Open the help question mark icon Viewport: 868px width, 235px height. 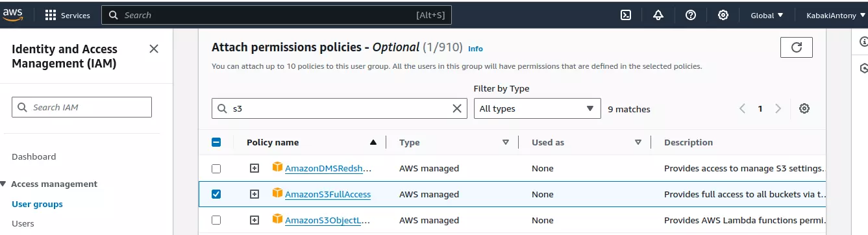tap(691, 15)
